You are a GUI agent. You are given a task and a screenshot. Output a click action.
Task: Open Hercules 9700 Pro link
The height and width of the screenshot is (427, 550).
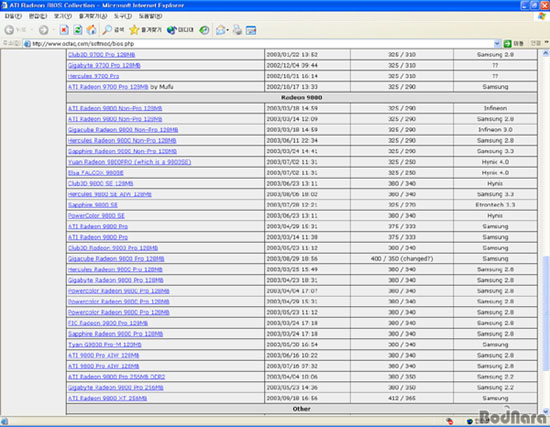click(93, 76)
